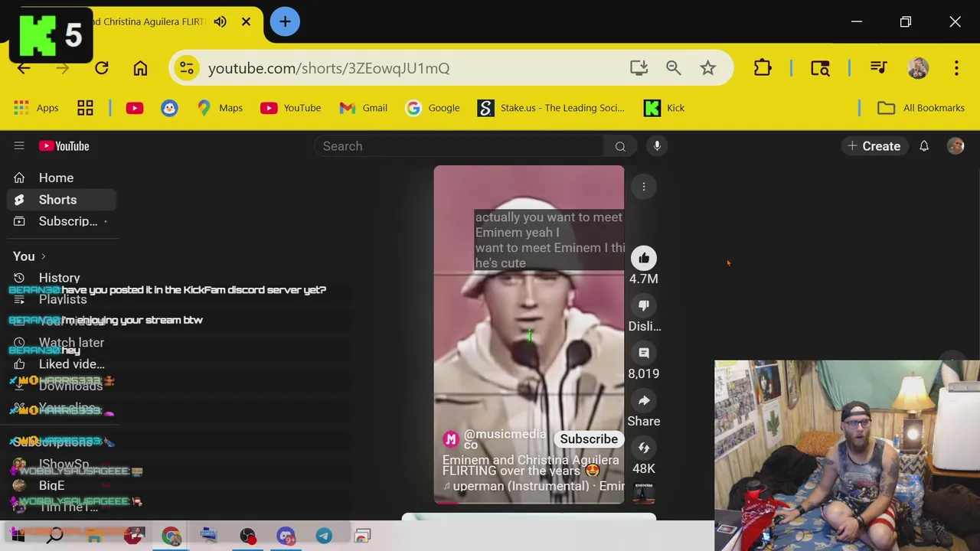The image size is (980, 551).
Task: Click the Superman (Instrumental) sound link
Action: (534, 486)
